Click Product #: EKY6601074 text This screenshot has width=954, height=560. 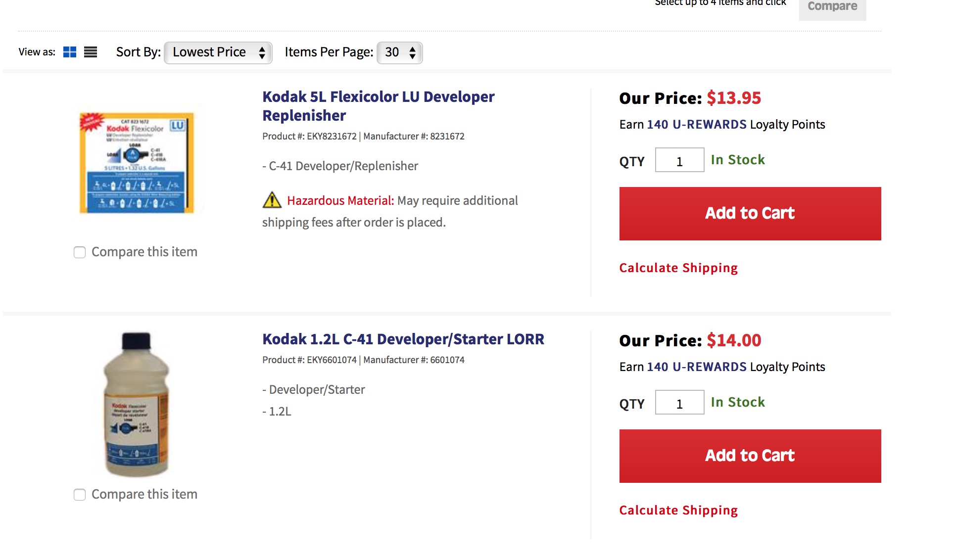pos(309,360)
